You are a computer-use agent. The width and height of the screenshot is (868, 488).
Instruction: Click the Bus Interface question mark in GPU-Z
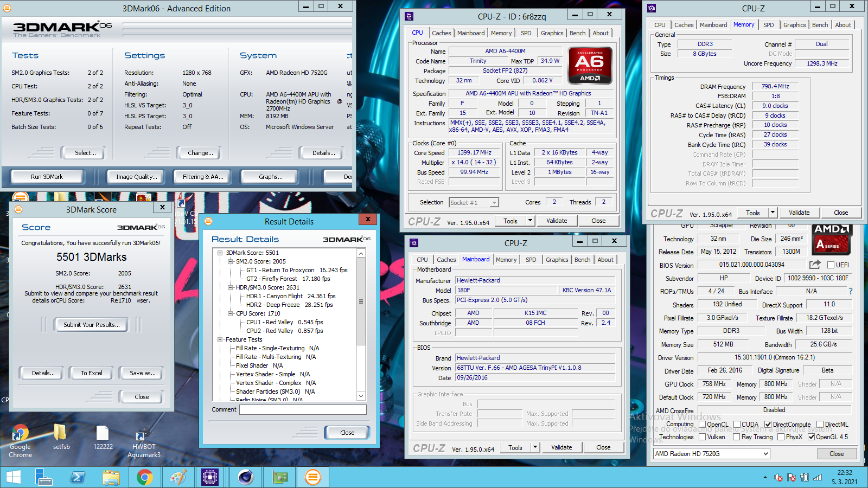(851, 291)
